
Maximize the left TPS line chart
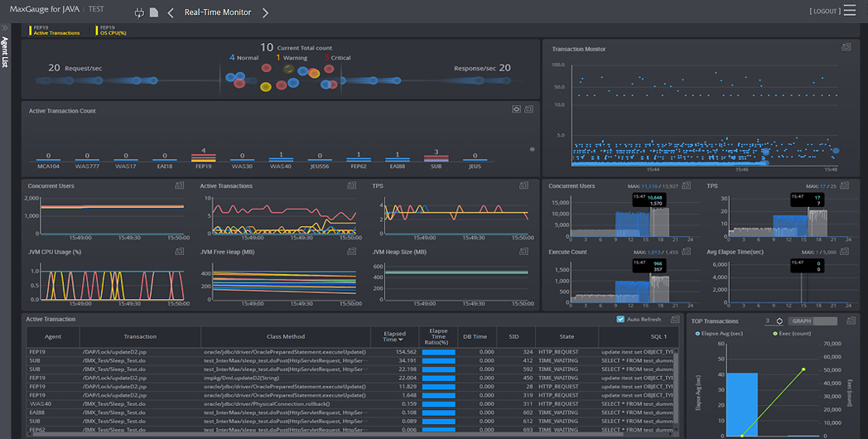(x=523, y=186)
